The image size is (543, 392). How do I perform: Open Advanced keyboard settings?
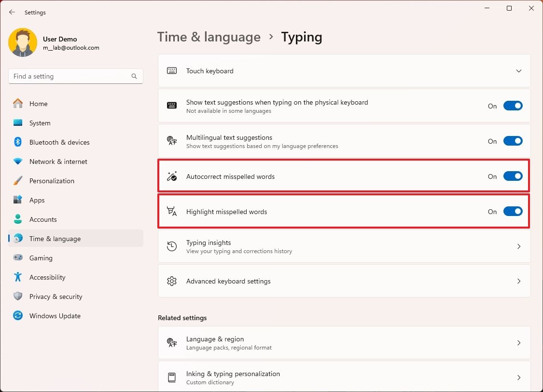pyautogui.click(x=344, y=281)
